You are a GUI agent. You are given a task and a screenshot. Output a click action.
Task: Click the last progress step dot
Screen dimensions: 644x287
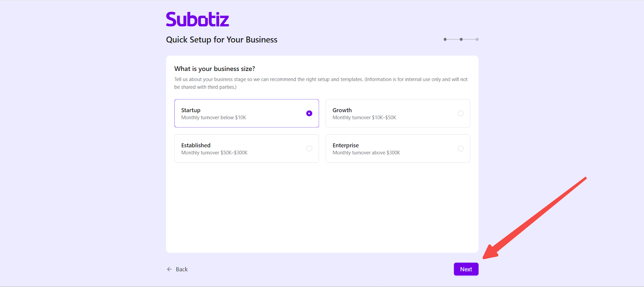(477, 39)
